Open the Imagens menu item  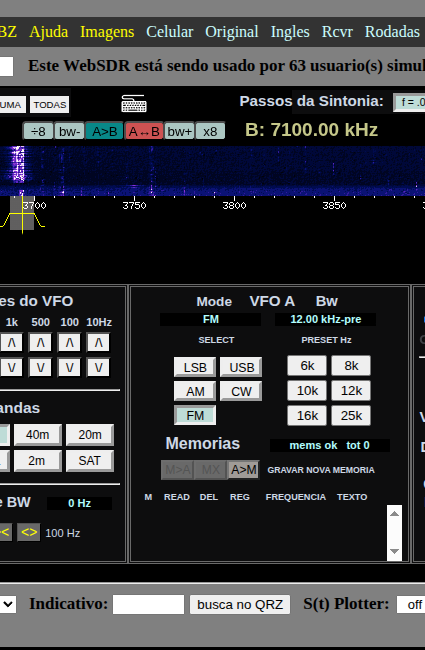(107, 32)
